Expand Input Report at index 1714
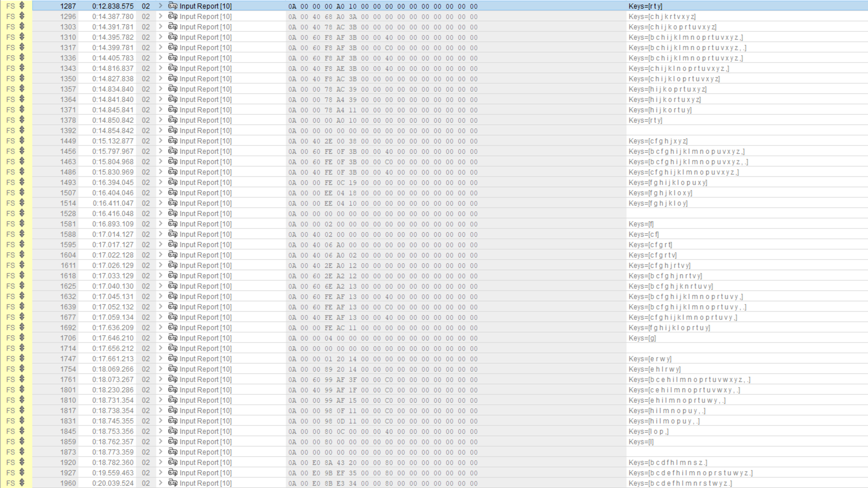The width and height of the screenshot is (868, 488). click(x=160, y=348)
